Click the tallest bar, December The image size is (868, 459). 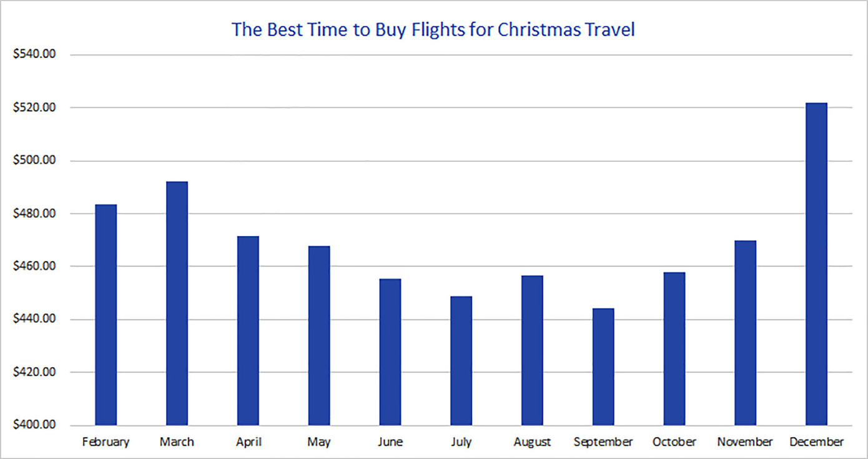816,264
